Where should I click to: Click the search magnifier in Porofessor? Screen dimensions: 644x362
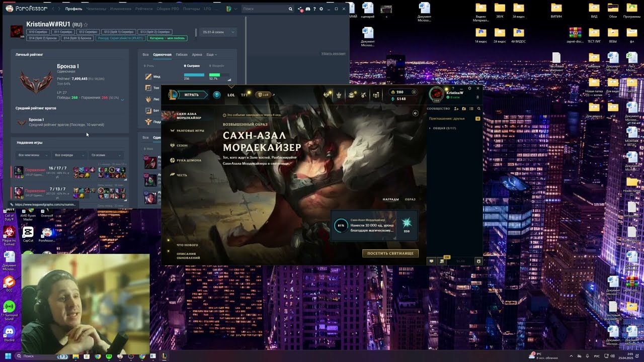click(290, 9)
